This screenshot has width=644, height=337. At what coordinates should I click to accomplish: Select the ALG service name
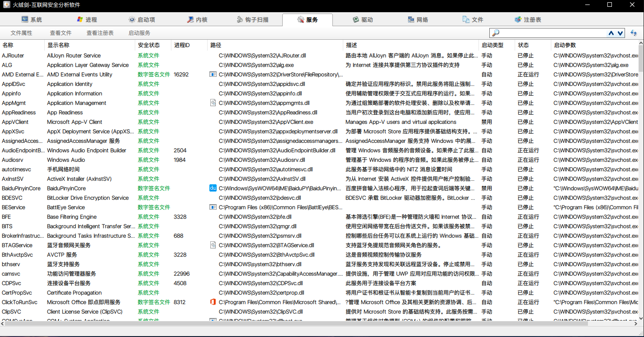pyautogui.click(x=7, y=65)
